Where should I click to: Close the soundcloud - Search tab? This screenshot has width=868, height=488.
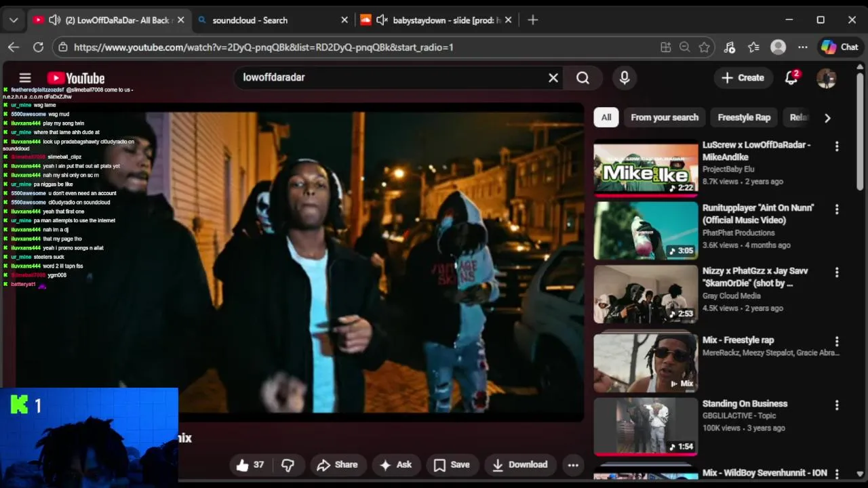pos(344,20)
